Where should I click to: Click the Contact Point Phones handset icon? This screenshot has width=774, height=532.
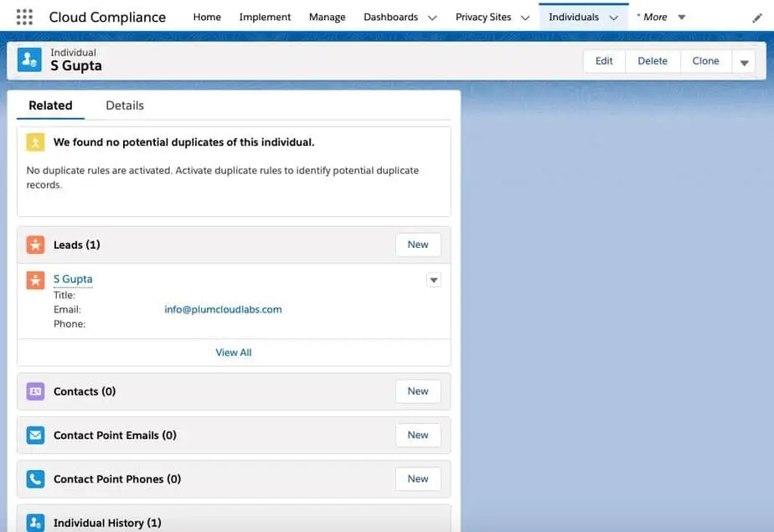(x=35, y=478)
